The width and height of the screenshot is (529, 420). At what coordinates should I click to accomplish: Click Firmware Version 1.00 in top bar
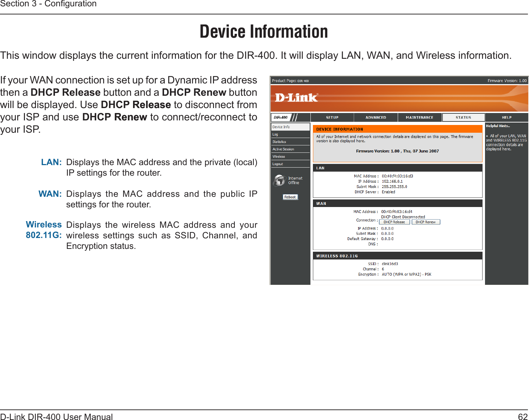point(507,81)
